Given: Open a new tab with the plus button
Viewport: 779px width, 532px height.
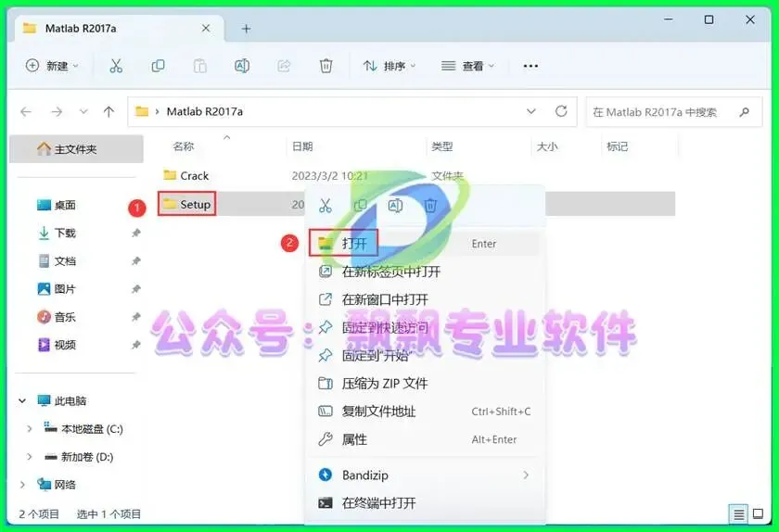Looking at the screenshot, I should [x=246, y=29].
